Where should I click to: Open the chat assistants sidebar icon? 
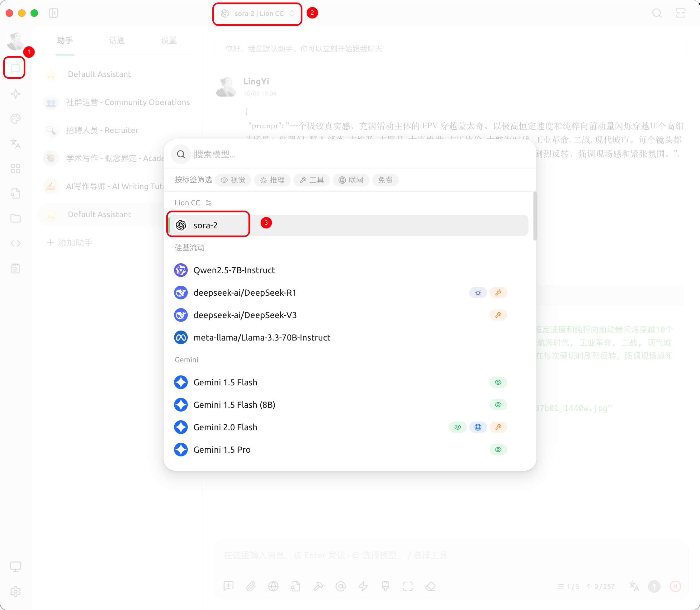click(x=15, y=69)
